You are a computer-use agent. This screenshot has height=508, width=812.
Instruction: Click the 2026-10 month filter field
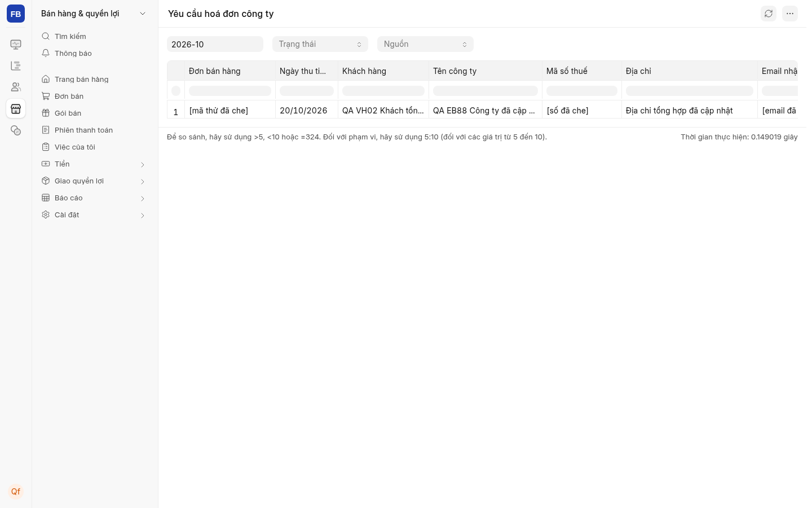(215, 44)
